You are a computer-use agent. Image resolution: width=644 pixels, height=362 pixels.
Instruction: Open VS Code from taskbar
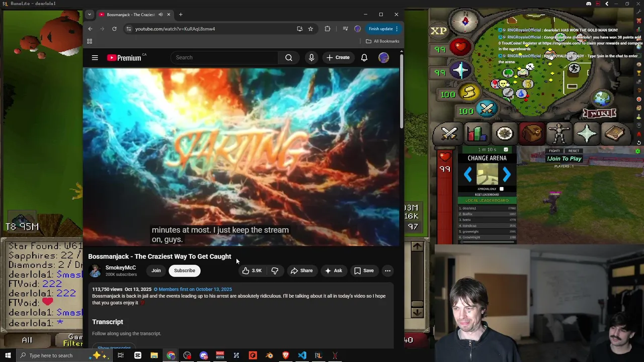pos(302,355)
